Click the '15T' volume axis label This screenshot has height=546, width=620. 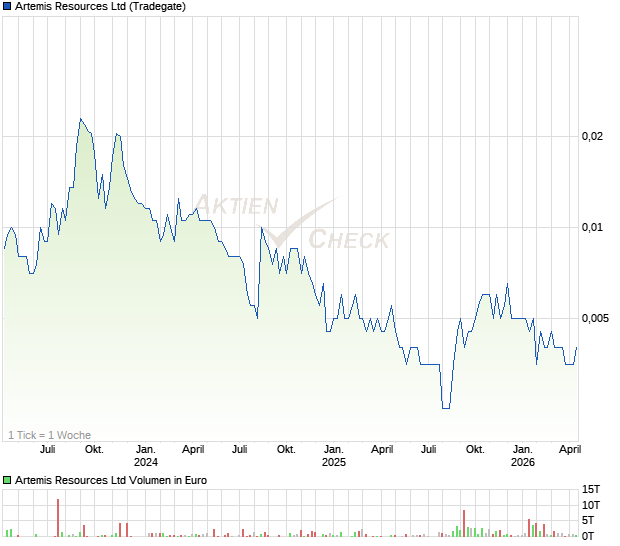(x=591, y=489)
